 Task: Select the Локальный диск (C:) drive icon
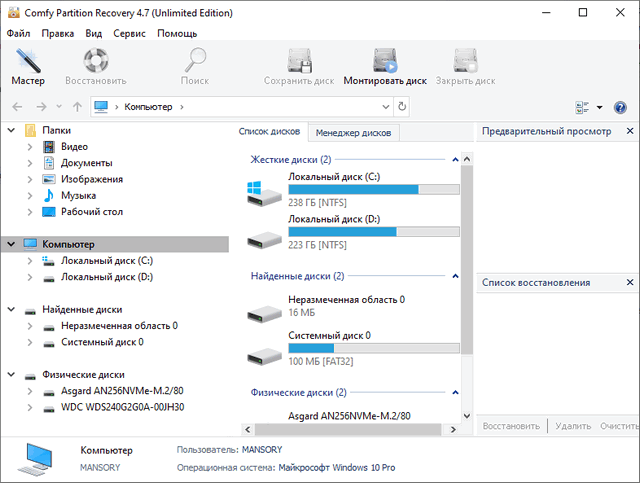tap(266, 189)
